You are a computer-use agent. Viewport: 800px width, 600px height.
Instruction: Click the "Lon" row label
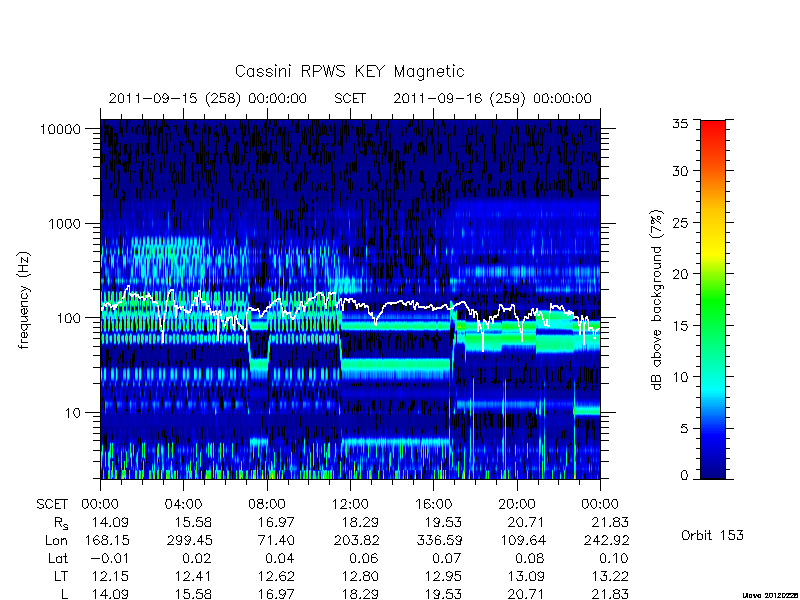pyautogui.click(x=56, y=540)
